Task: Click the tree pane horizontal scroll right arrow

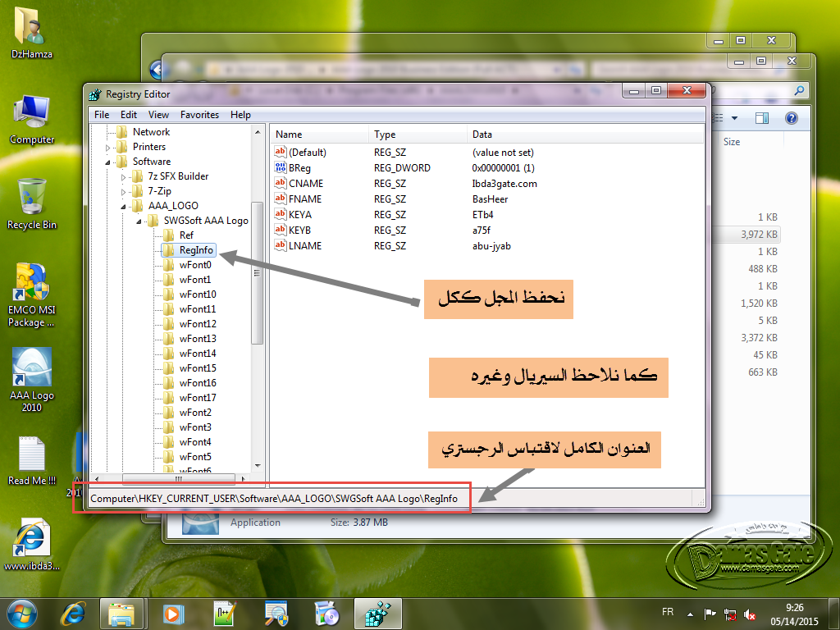Action: pyautogui.click(x=243, y=478)
